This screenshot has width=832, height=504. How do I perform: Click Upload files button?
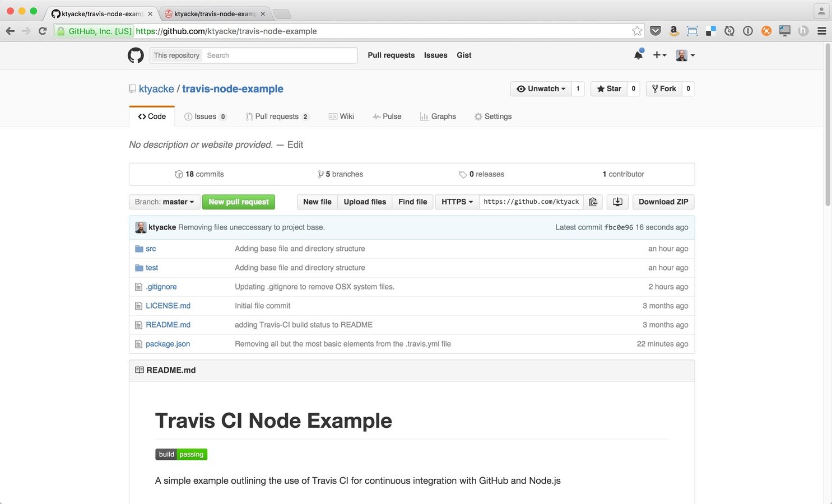[365, 202]
